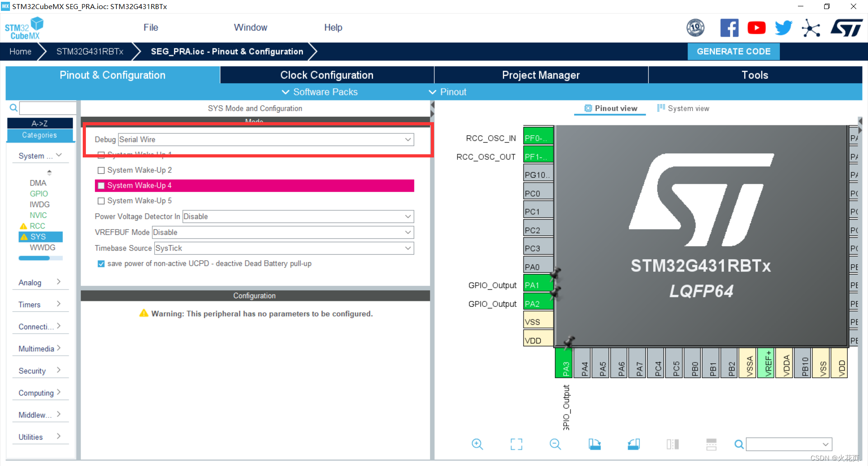
Task: Rotate the chip clockwise
Action: tap(594, 444)
